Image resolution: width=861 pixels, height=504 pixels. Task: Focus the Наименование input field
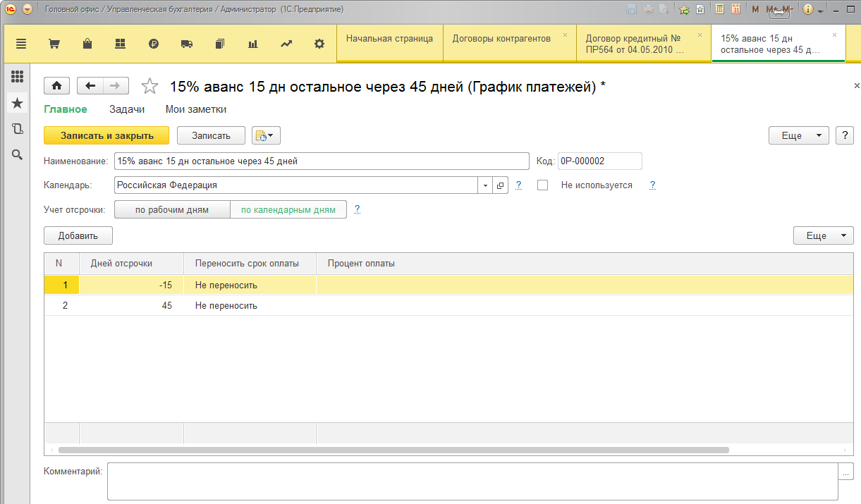322,161
